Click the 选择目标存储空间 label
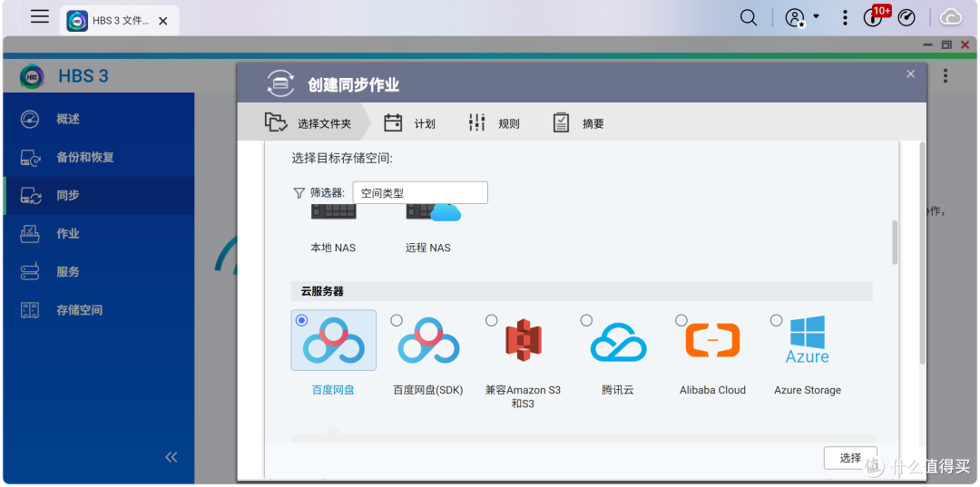This screenshot has width=980, height=487. [342, 159]
